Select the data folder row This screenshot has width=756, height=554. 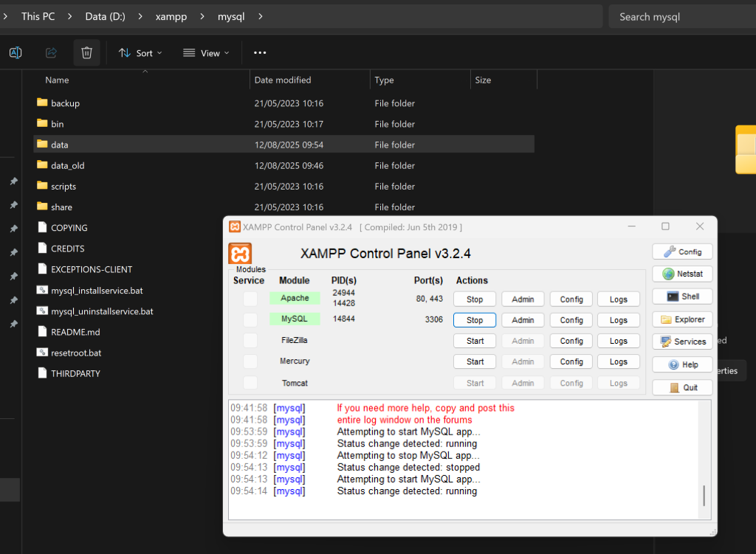tap(283, 145)
